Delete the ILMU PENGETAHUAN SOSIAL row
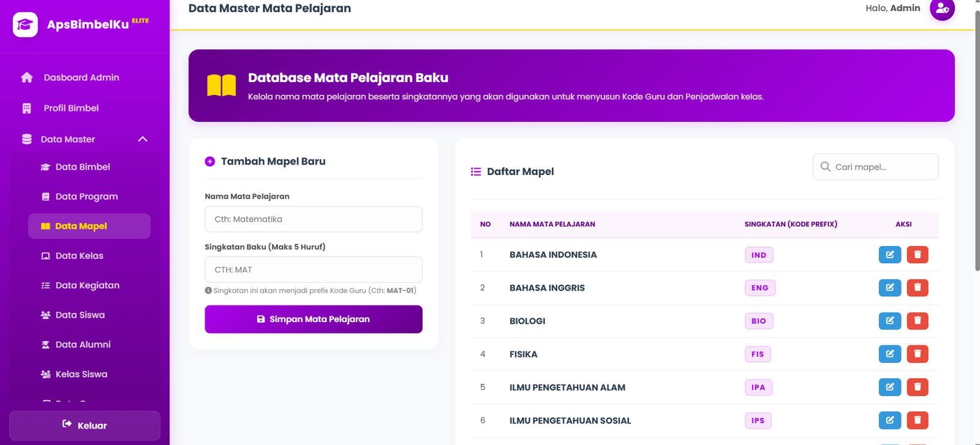 918,420
